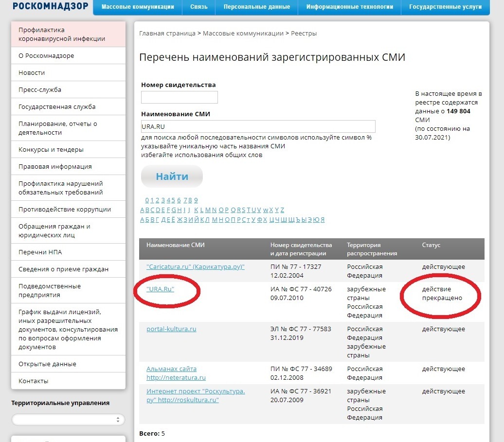Click Главная страница breadcrumb

[x=167, y=34]
